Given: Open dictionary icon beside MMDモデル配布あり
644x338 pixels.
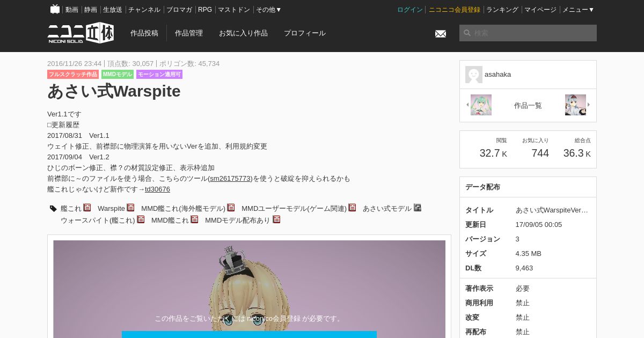Looking at the screenshot, I should pos(276,219).
